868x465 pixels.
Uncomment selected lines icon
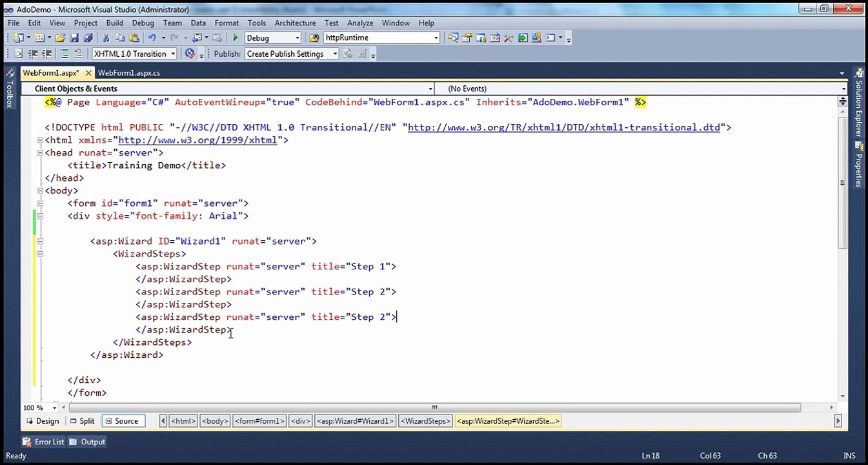point(78,54)
